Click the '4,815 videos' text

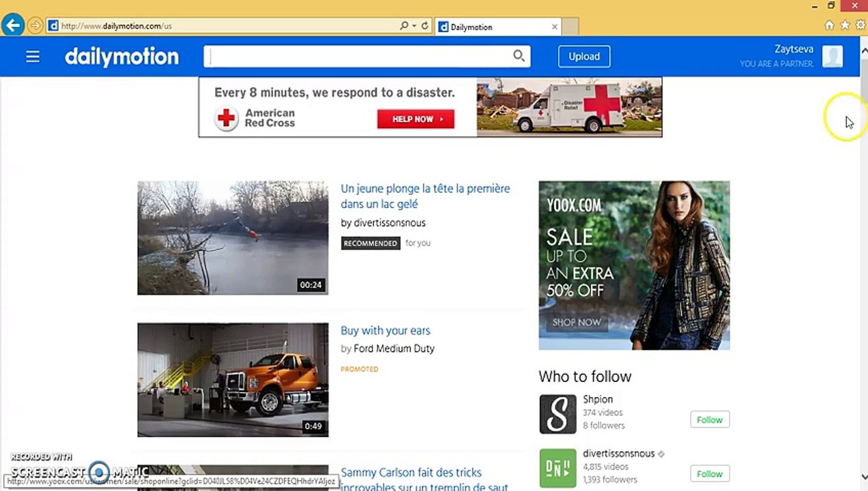pyautogui.click(x=605, y=467)
